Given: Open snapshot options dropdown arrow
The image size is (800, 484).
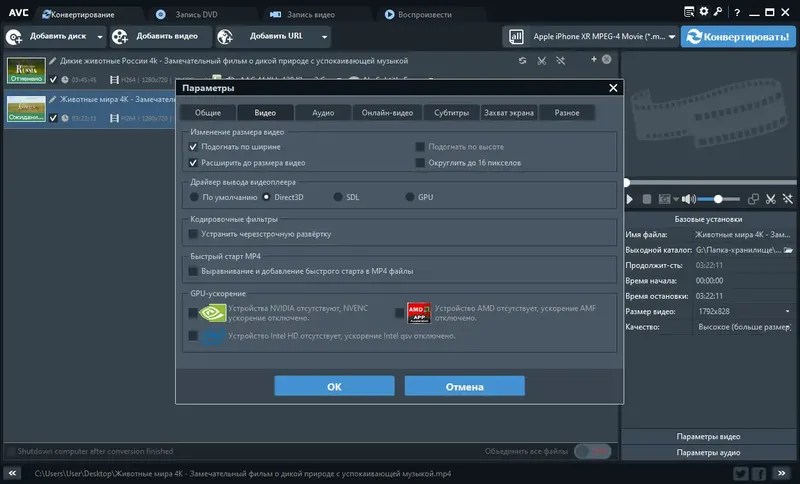Looking at the screenshot, I should point(676,199).
